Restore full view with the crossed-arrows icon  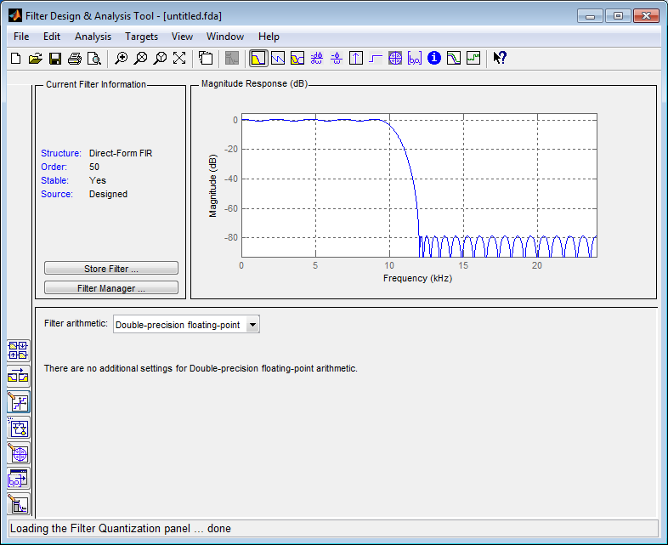click(x=179, y=58)
